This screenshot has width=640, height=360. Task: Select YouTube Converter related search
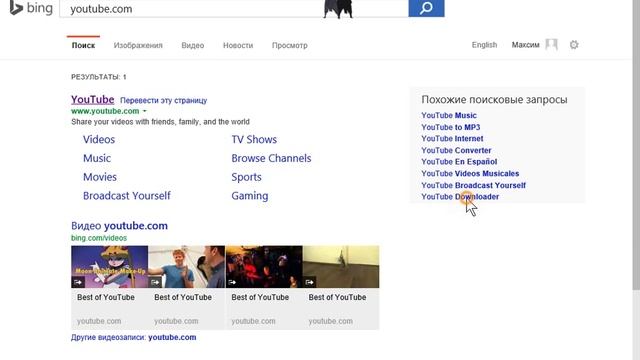[x=456, y=151]
